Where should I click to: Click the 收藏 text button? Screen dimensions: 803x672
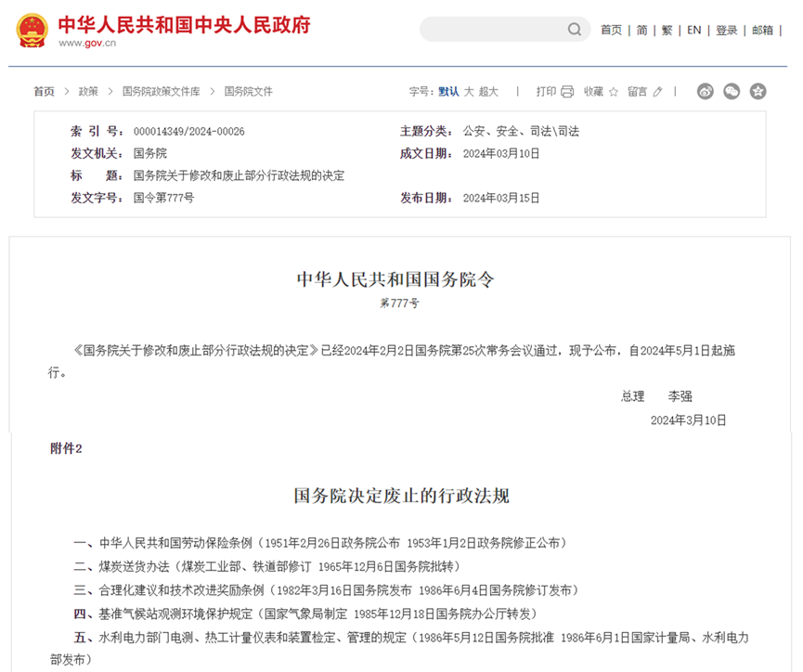[593, 92]
